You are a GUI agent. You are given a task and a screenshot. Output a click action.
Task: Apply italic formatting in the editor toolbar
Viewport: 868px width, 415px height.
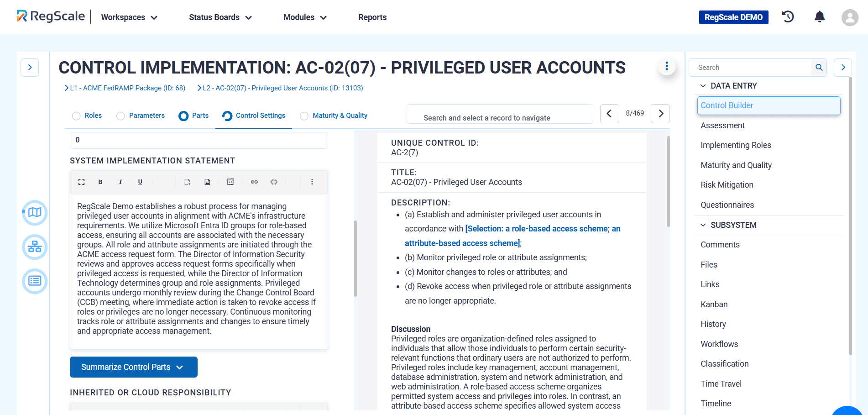120,182
